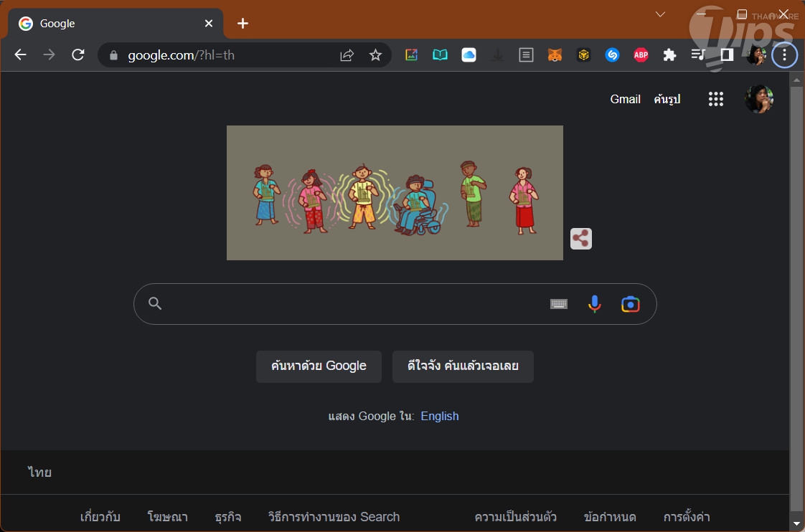Click inside the Google search box
805x532 pixels.
352,304
